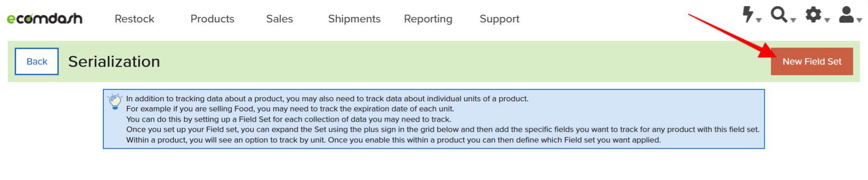This screenshot has height=180, width=868.
Task: Open the Shipments menu
Action: pos(354,19)
